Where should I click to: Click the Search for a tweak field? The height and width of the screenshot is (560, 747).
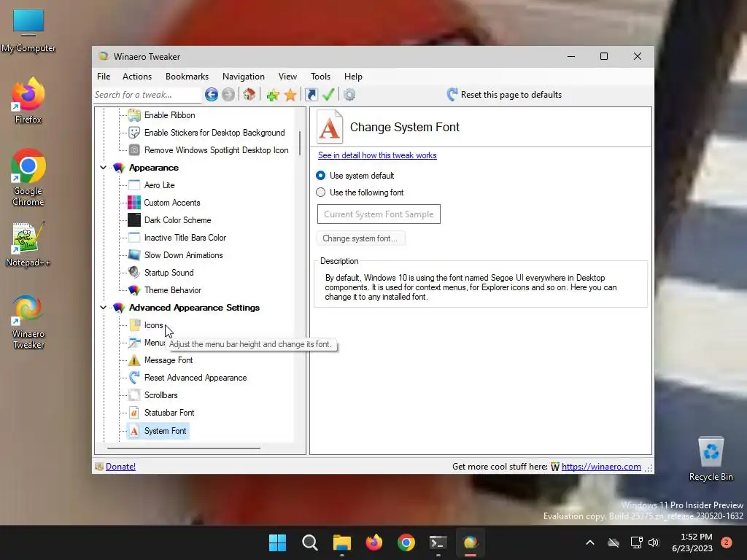coord(147,95)
